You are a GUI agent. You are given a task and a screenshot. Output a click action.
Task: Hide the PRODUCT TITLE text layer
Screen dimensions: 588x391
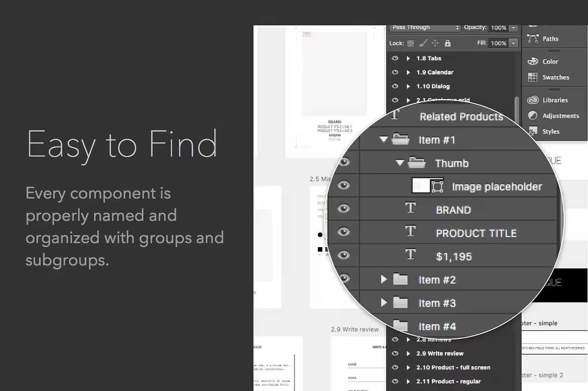344,232
